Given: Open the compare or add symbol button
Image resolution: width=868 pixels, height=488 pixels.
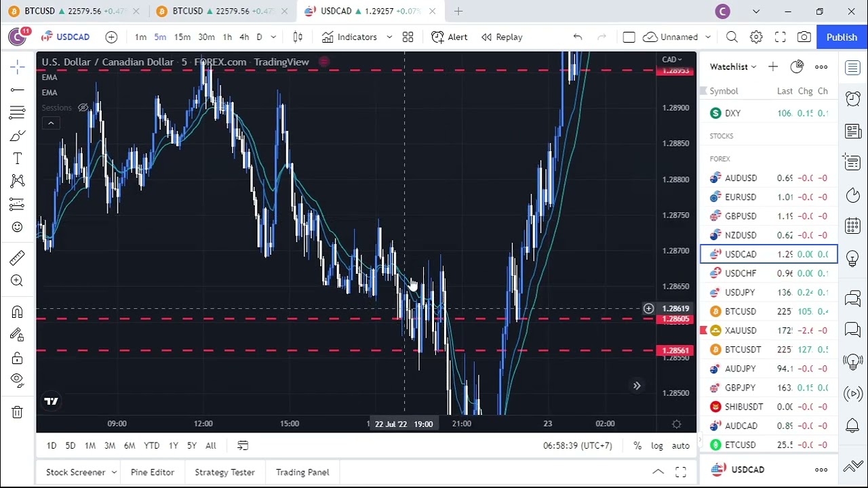Looking at the screenshot, I should [111, 37].
